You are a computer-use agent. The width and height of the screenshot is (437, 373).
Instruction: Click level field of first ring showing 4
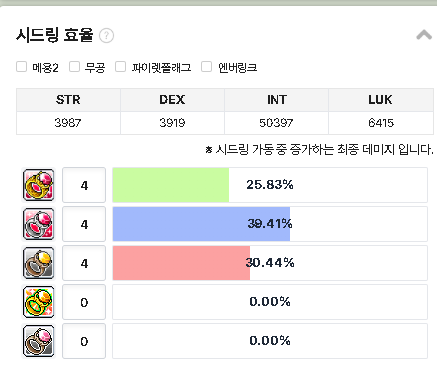coord(84,185)
